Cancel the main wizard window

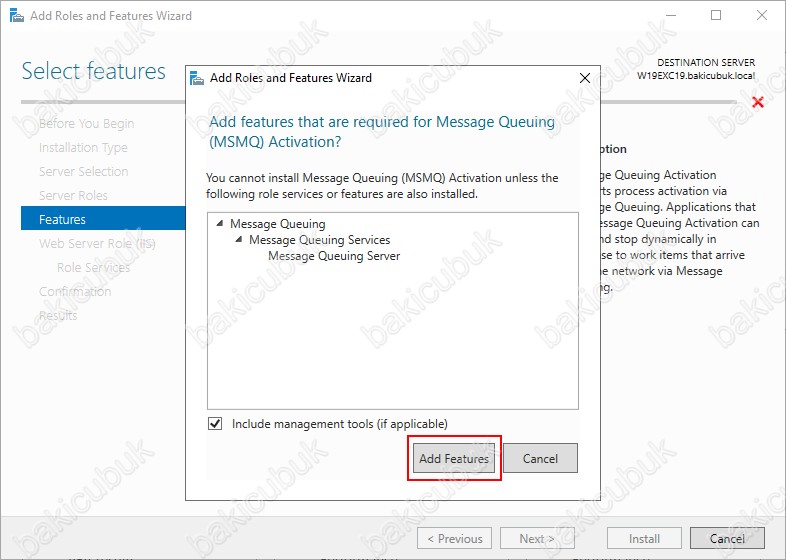[727, 538]
